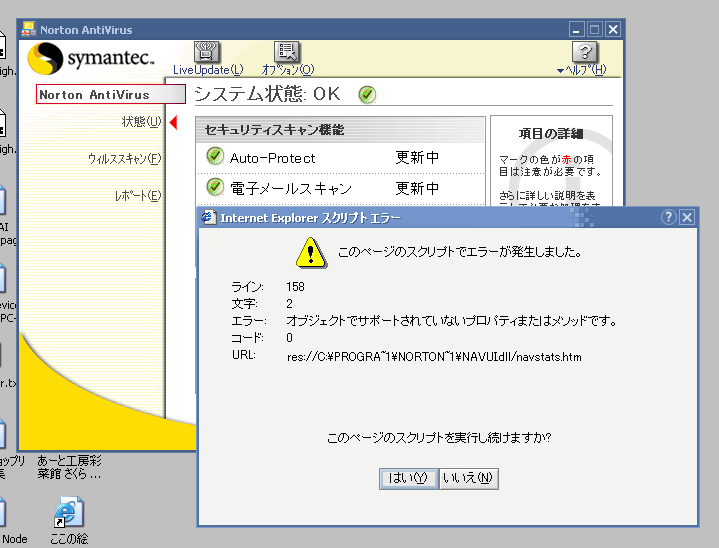Click the あーと工房彩 desktop icon label
719x548 pixels.
tap(69, 467)
